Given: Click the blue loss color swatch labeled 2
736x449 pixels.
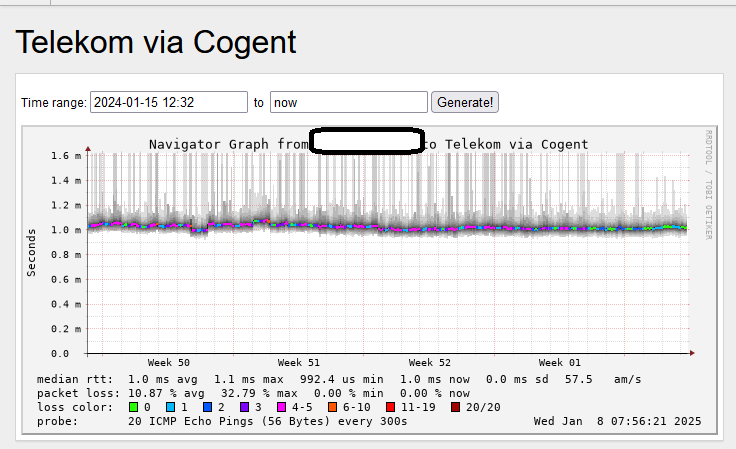Looking at the screenshot, I should click(207, 407).
